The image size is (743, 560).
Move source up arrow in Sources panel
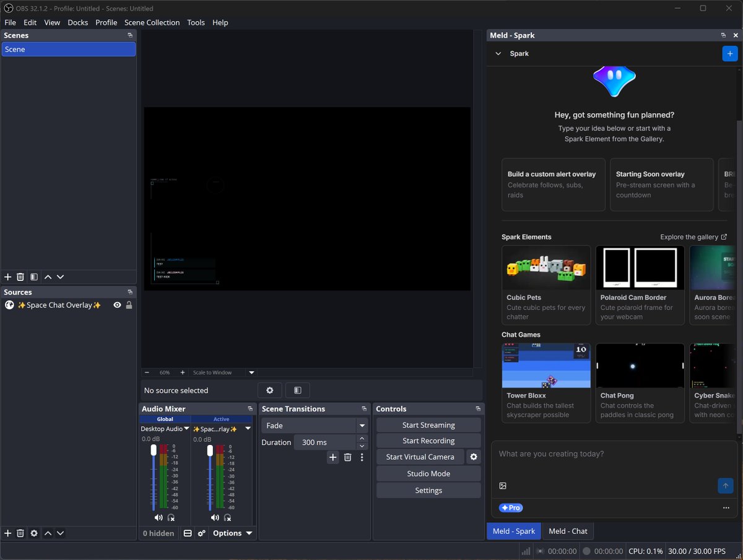(x=48, y=533)
